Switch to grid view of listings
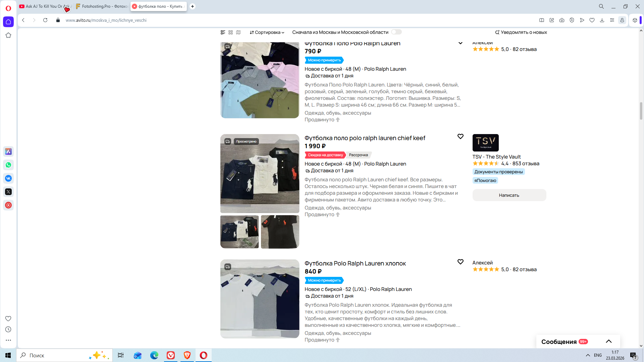 230,33
